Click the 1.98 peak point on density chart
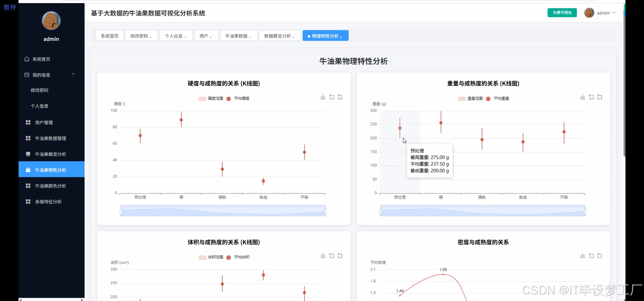 (443, 274)
